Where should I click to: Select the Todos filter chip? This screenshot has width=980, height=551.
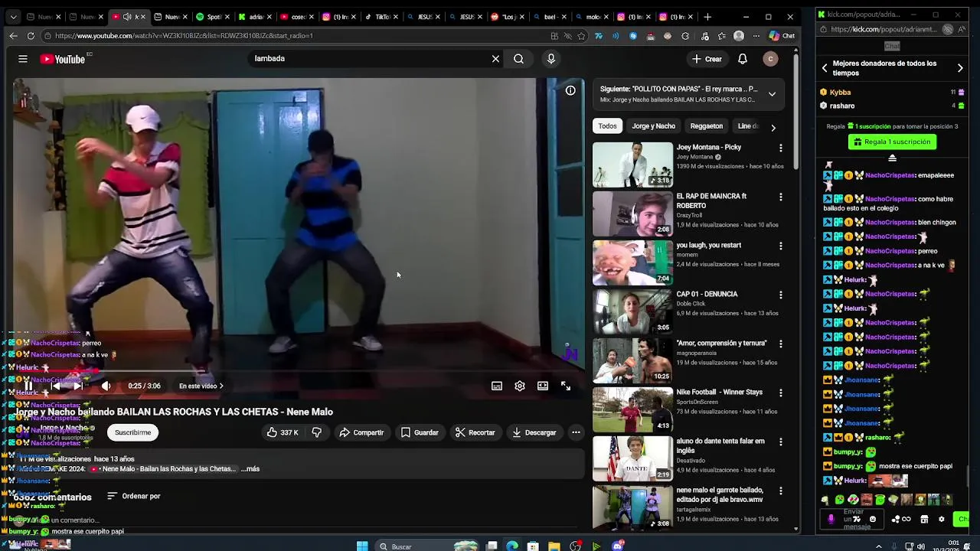point(607,126)
